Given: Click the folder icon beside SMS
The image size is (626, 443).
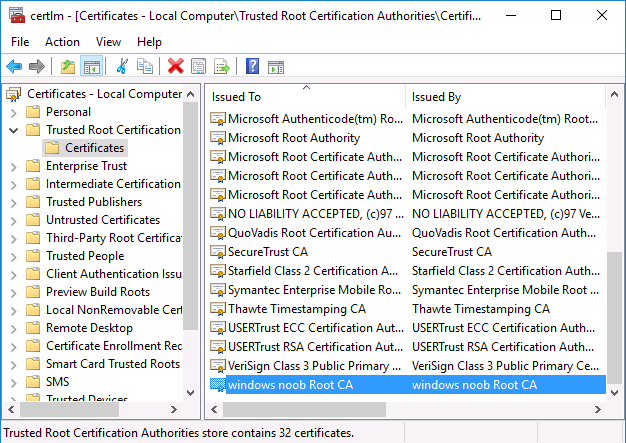Looking at the screenshot, I should tap(33, 382).
